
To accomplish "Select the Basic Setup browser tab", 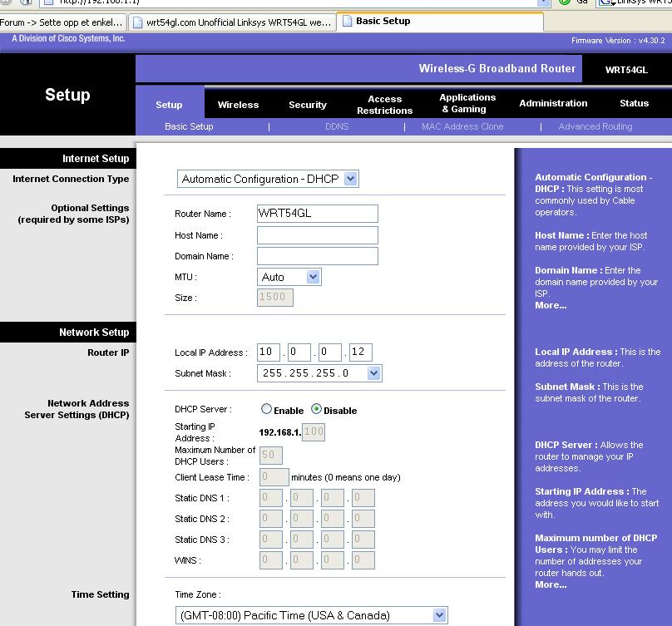I will (x=440, y=21).
